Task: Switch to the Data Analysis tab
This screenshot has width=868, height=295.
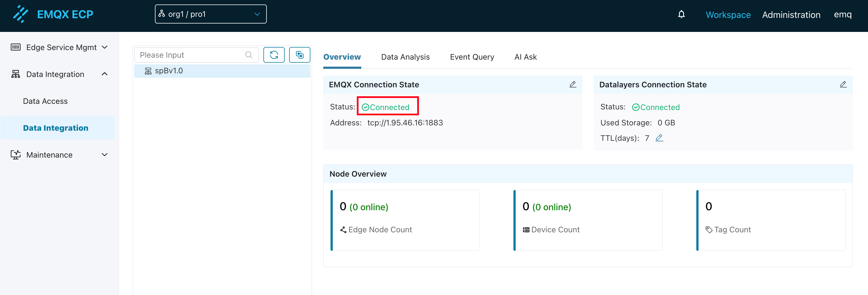Action: tap(405, 57)
